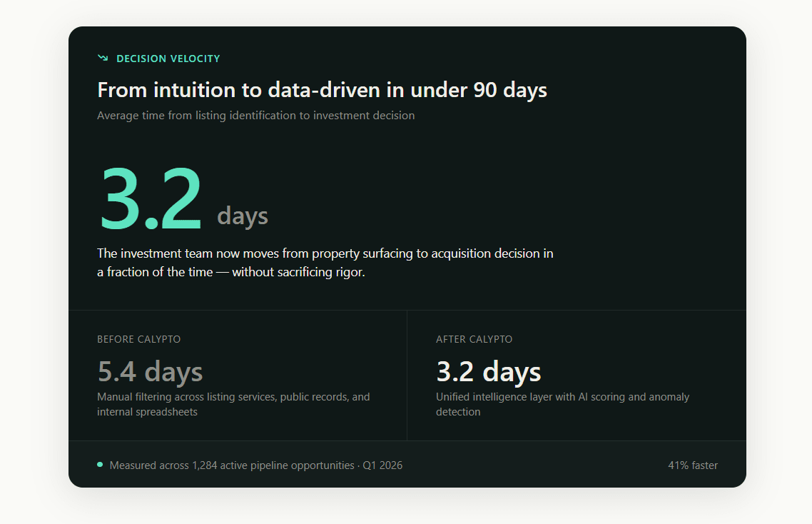Select the headline 'From intuition to data-driven'
The image size is (812, 524).
coord(322,90)
